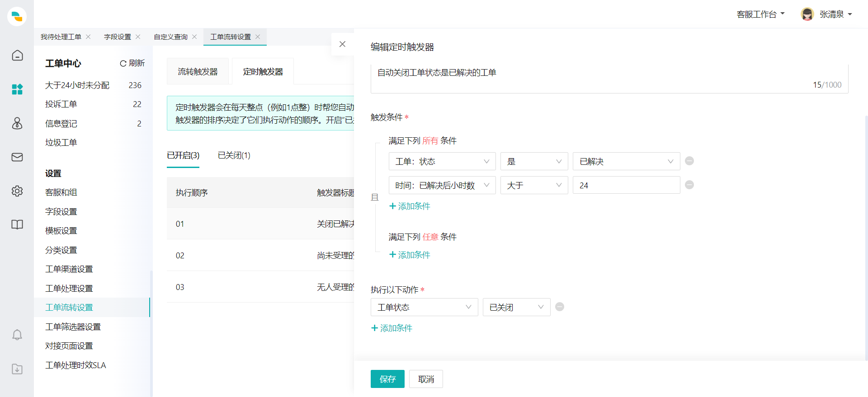Close the 自定义查询 tab
The width and height of the screenshot is (868, 397).
194,37
